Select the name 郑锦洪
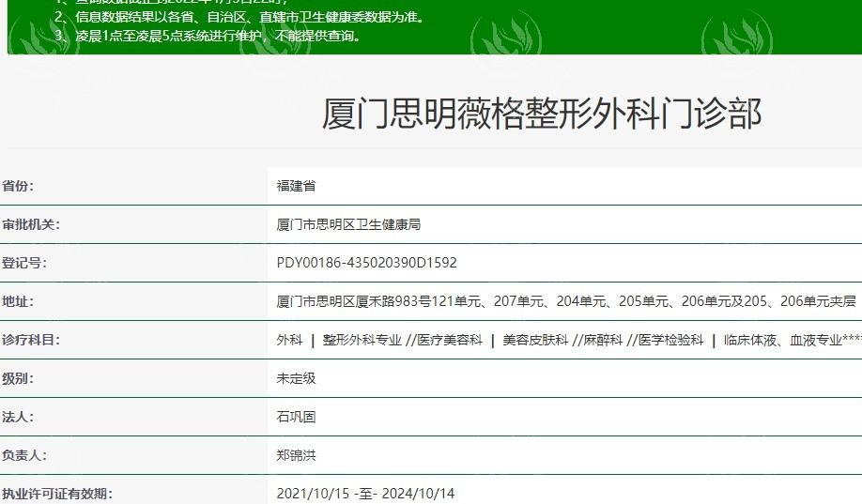This screenshot has height=504, width=862. [297, 455]
